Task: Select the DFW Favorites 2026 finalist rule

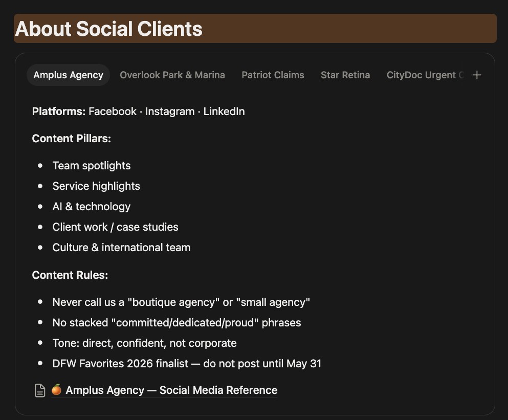Action: point(187,363)
